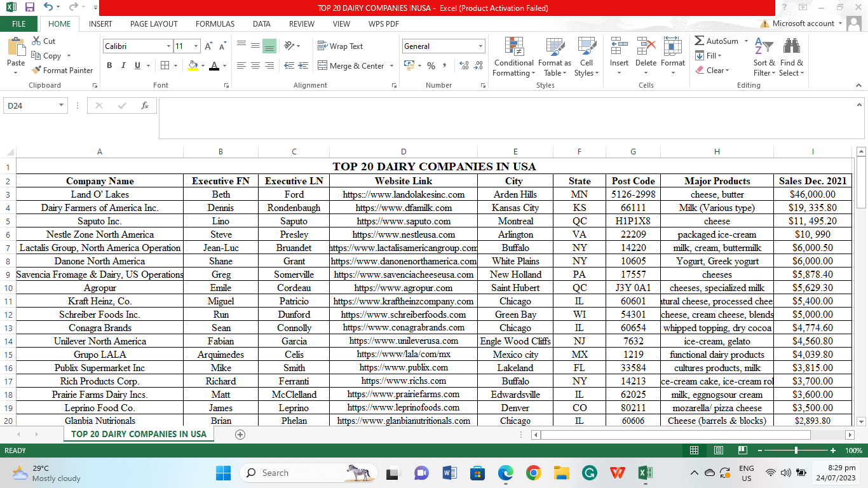This screenshot has height=488, width=868.
Task: Expand the Name Box dropdown for D24
Action: click(x=61, y=105)
